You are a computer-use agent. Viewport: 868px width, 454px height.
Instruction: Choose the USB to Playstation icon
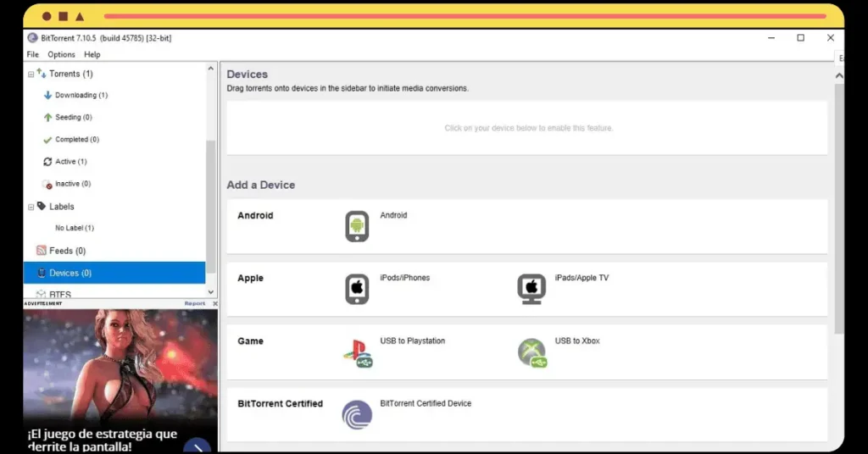[358, 353]
